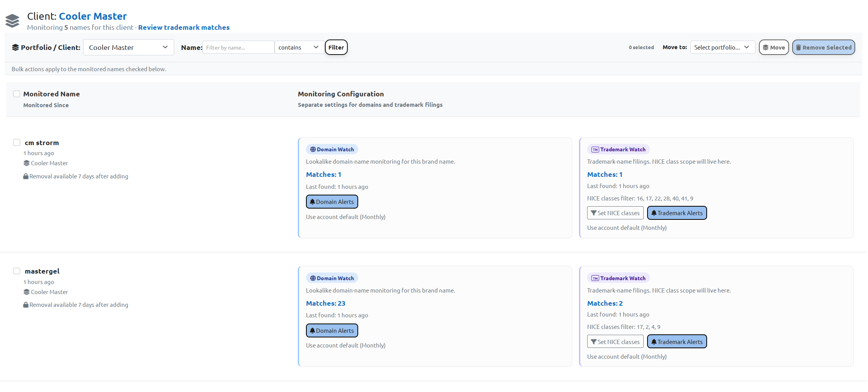Image resolution: width=868 pixels, height=392 pixels.
Task: Click NICE classes filter: 16, 17, 22, 28 text
Action: (640, 199)
